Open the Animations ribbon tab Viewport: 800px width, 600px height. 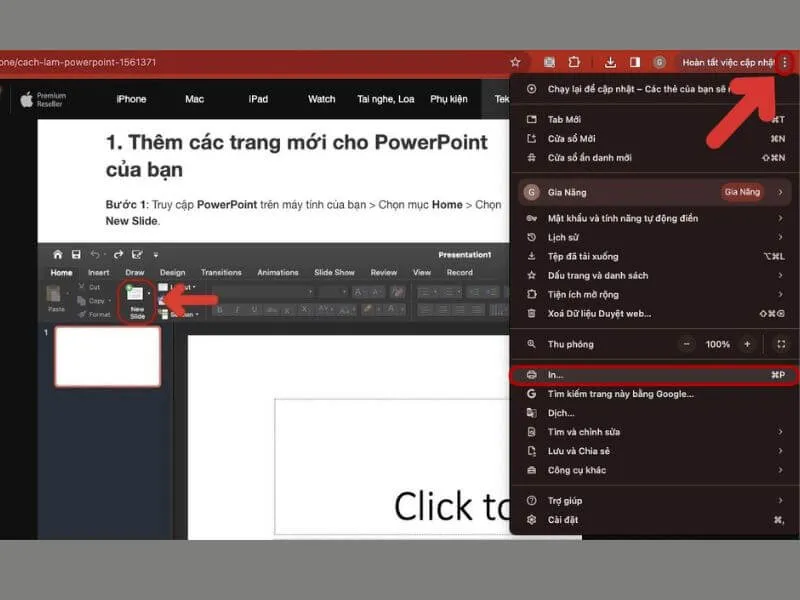(x=278, y=273)
